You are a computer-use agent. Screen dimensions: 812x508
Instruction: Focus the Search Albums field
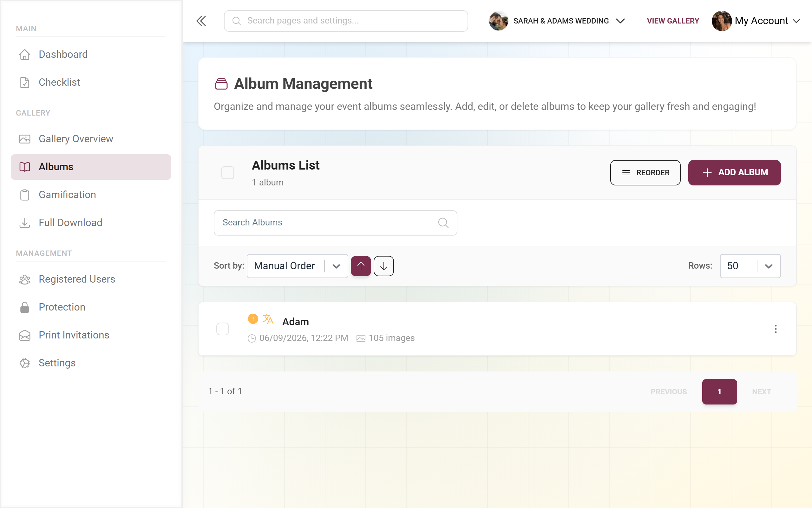[335, 223]
